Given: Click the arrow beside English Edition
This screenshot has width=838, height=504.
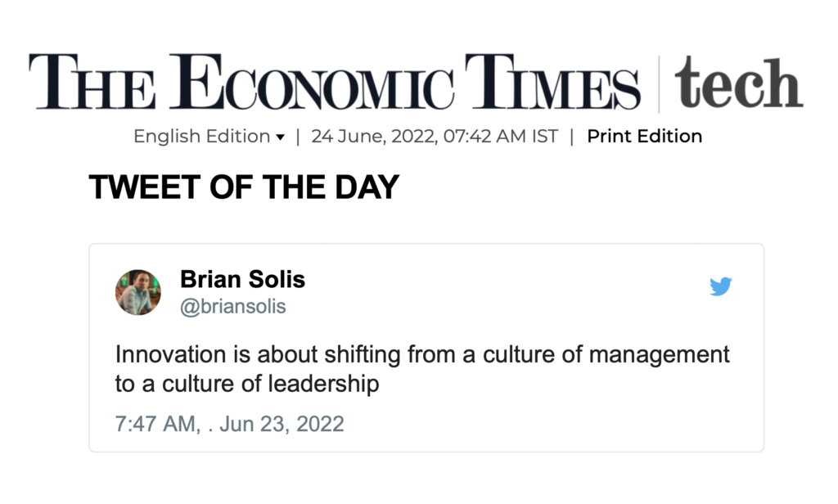Looking at the screenshot, I should coord(280,137).
